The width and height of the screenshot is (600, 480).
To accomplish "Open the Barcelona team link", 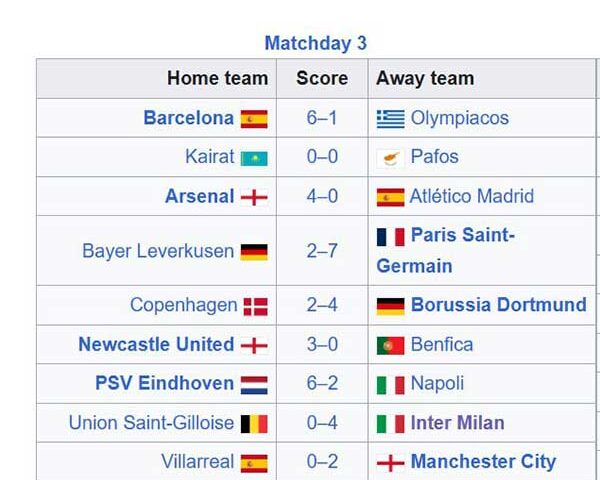I will (188, 118).
